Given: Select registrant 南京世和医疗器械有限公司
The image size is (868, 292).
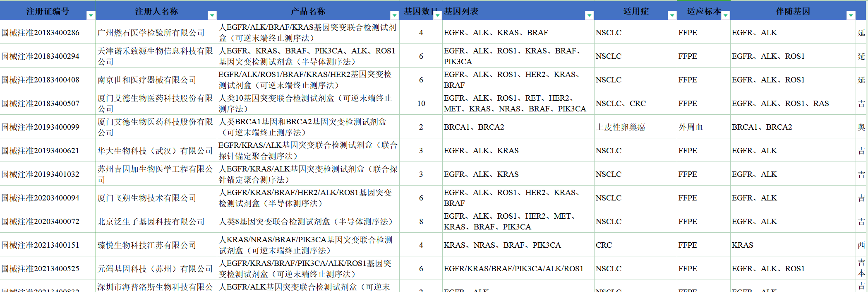Looking at the screenshot, I should [156, 80].
